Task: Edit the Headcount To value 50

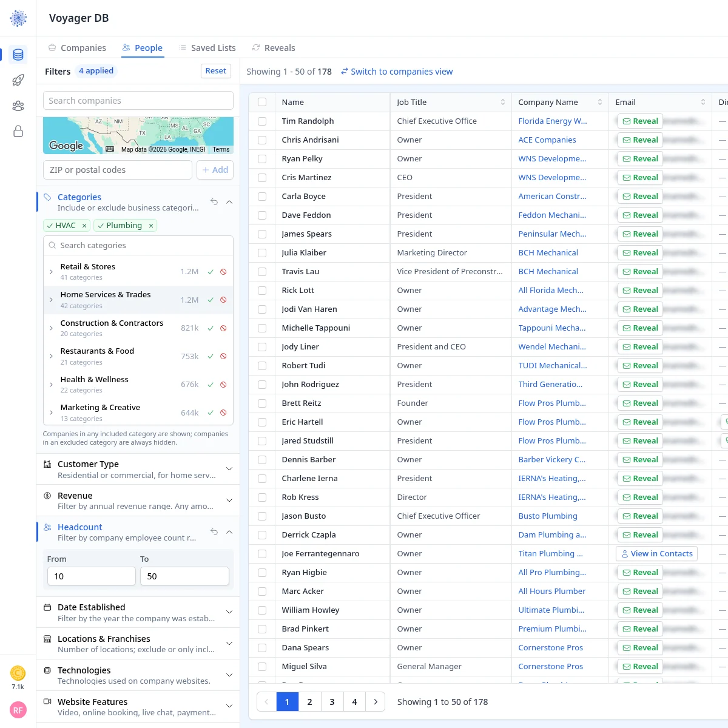Action: 184,576
